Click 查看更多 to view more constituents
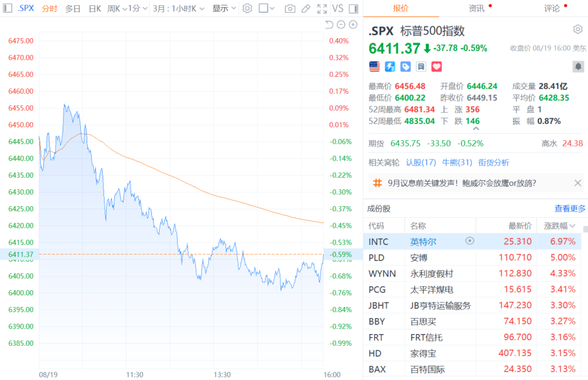This screenshot has width=588, height=380. [x=570, y=209]
